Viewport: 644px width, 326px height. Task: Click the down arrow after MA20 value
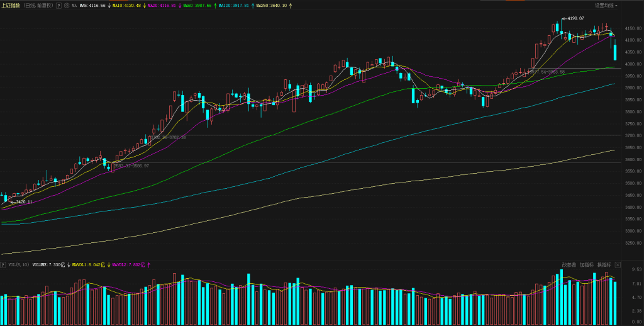click(x=180, y=5)
